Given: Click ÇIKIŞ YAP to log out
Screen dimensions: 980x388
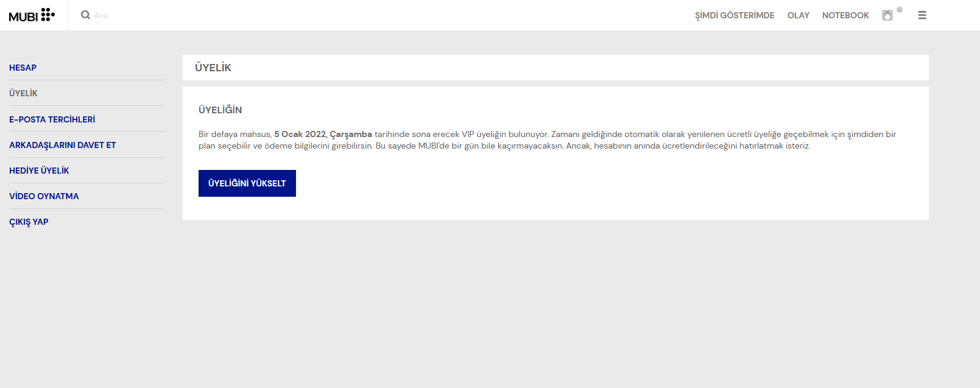Looking at the screenshot, I should [x=29, y=222].
